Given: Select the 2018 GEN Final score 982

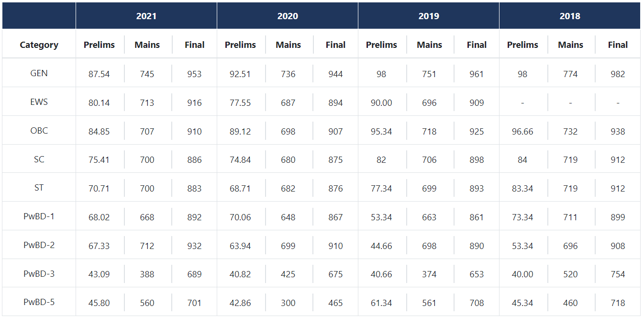Looking at the screenshot, I should 618,74.
